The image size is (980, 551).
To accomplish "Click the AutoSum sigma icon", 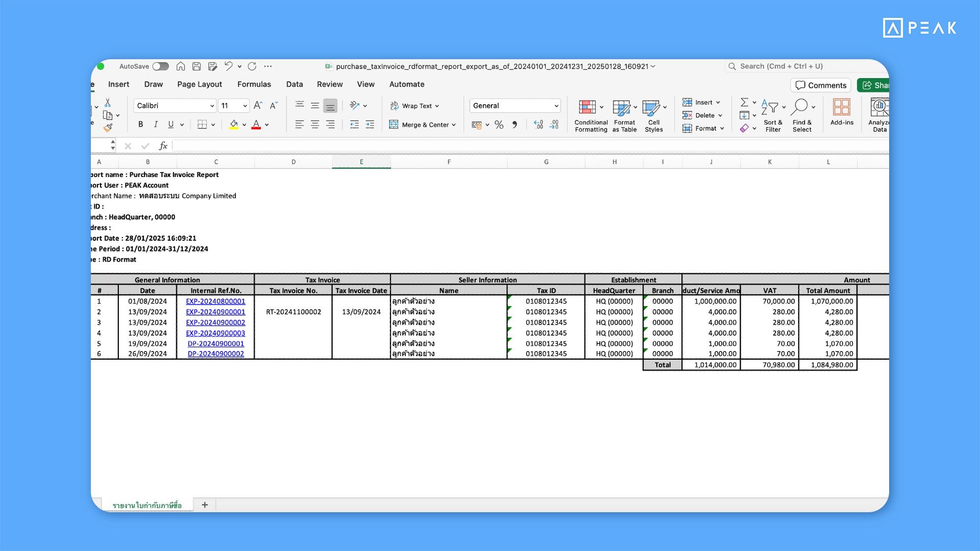I will [x=745, y=102].
